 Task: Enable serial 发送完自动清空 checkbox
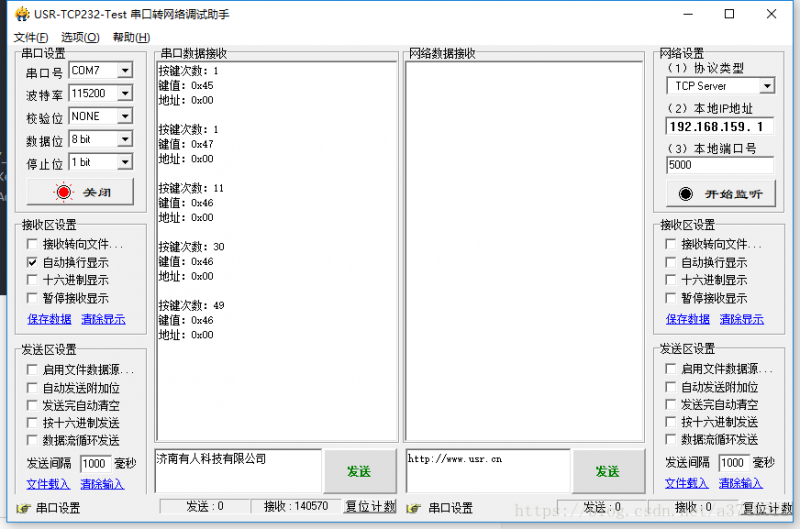coord(32,406)
